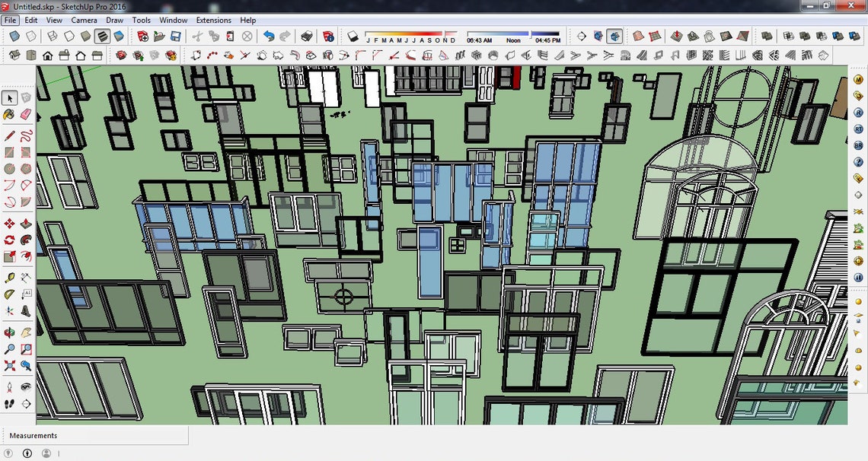Switch to Wireframe display style
This screenshot has width=868, height=461.
click(51, 35)
